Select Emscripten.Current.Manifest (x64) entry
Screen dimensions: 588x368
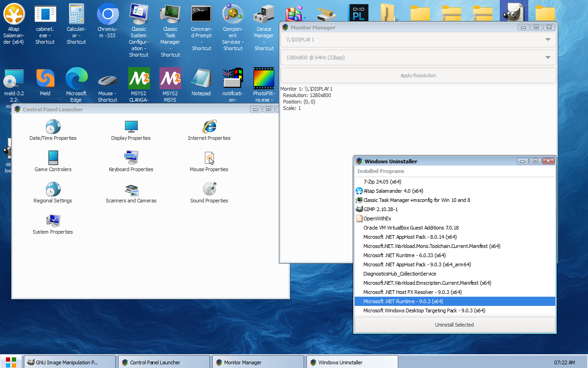point(455,283)
